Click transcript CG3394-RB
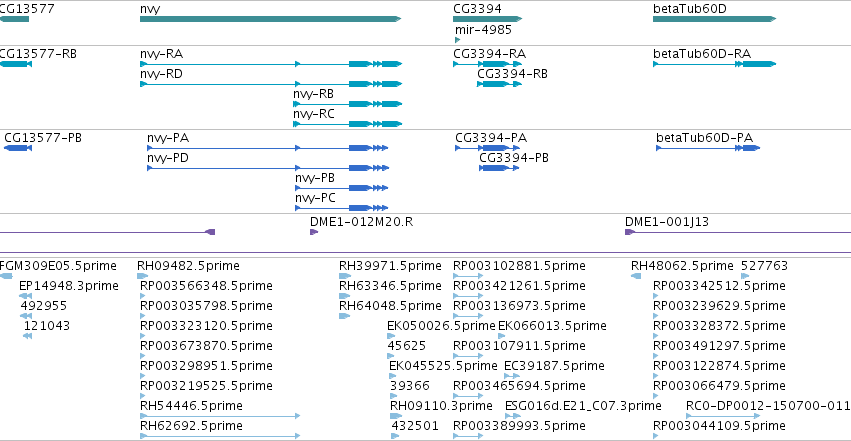This screenshot has width=851, height=441. tap(499, 84)
